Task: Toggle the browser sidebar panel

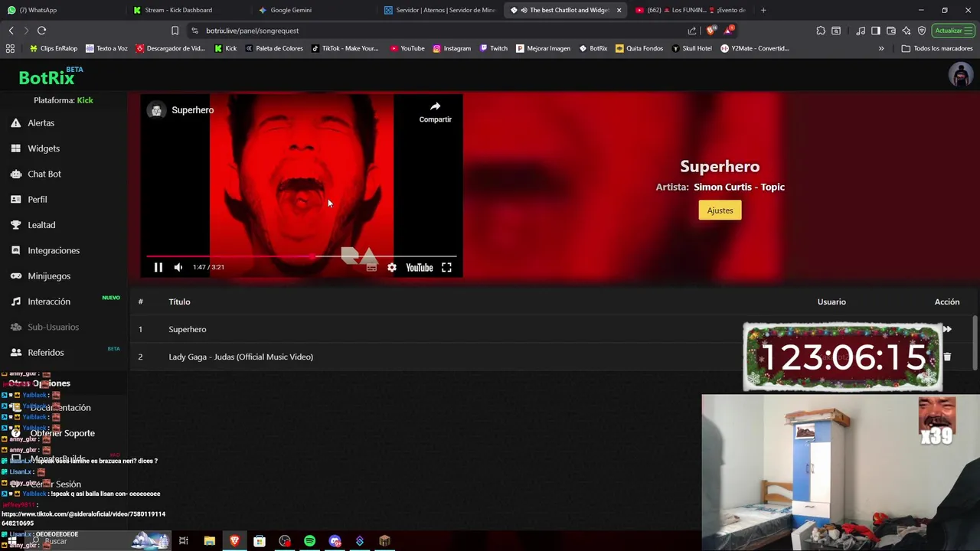Action: (x=876, y=31)
